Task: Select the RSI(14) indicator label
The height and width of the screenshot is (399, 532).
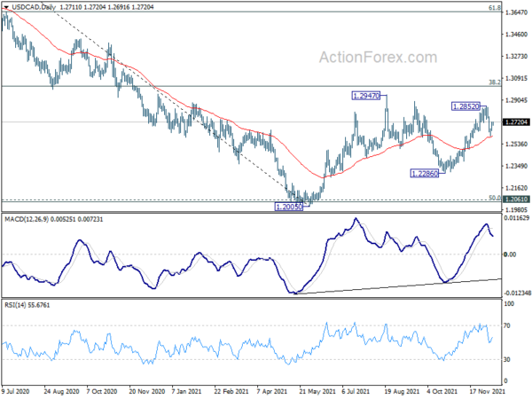Action: click(15, 305)
